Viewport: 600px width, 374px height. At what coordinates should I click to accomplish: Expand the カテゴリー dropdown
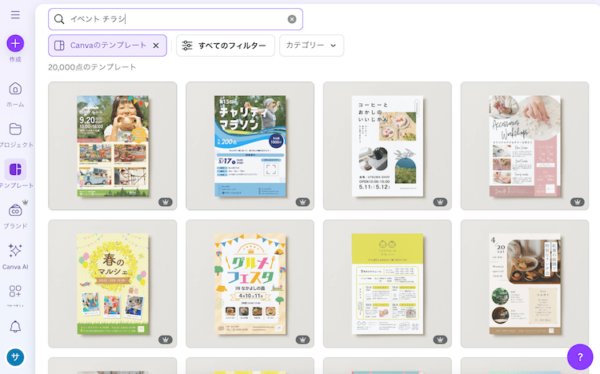coord(311,46)
